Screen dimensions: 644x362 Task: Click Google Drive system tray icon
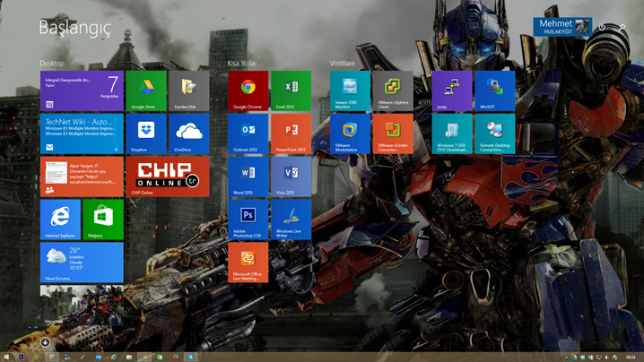click(575, 358)
